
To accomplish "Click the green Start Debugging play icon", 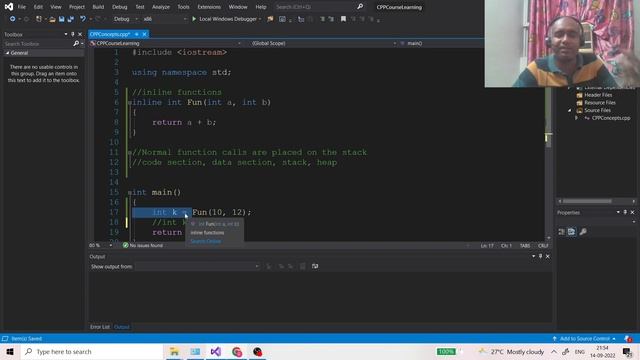I will pyautogui.click(x=194, y=19).
